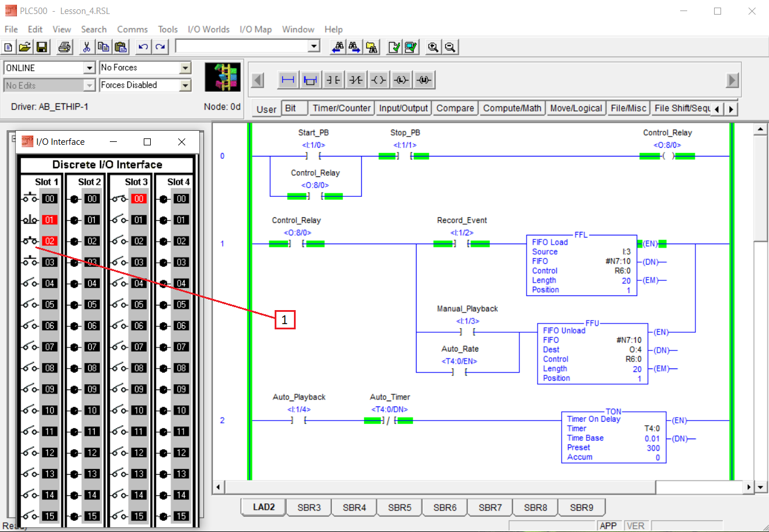Print the ladder with the printer icon
769x532 pixels.
[x=64, y=47]
